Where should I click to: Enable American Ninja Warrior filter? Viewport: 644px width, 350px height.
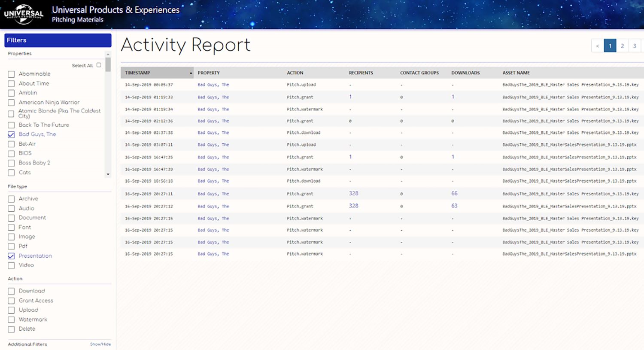pos(11,103)
